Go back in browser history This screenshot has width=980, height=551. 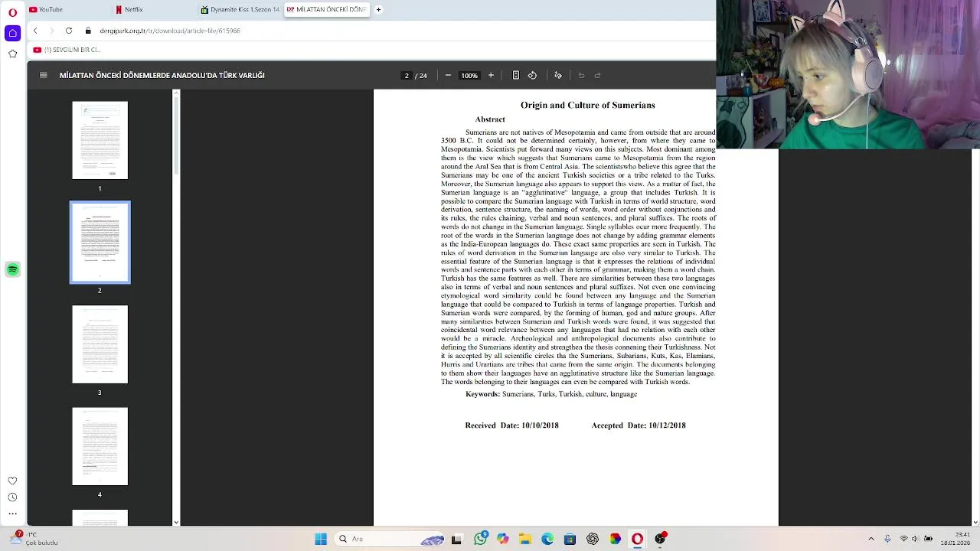coord(35,31)
